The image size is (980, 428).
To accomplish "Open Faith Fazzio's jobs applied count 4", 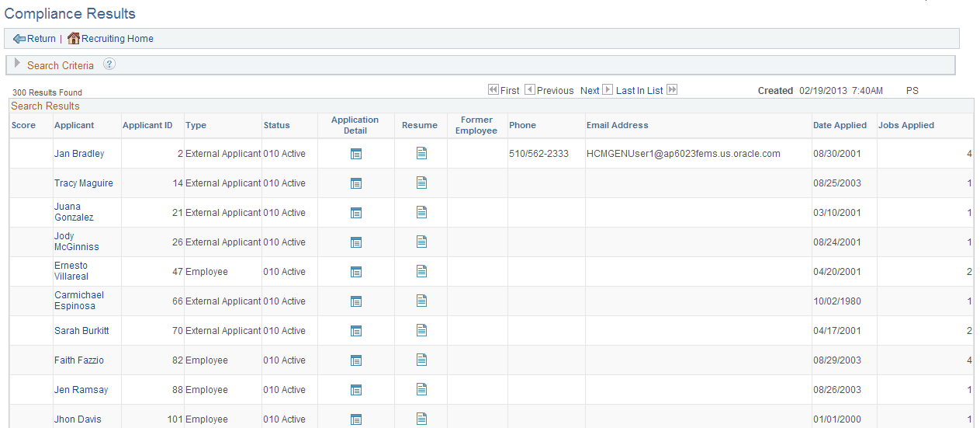I will [x=969, y=360].
